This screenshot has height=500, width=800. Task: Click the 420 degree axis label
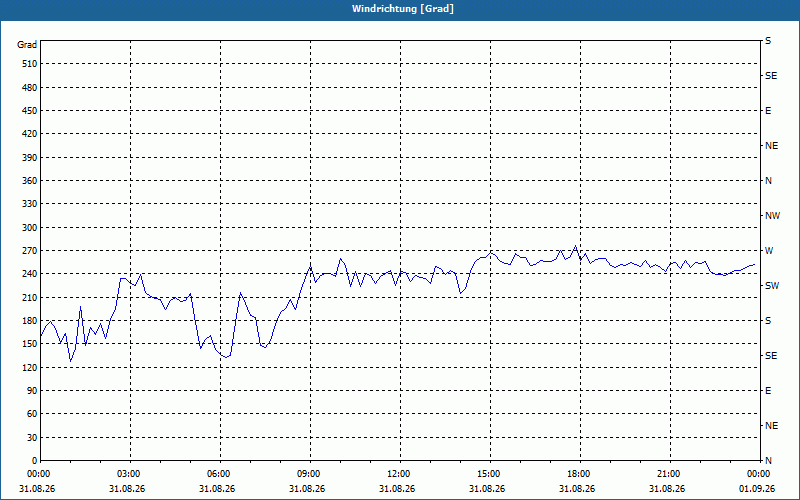(x=29, y=134)
